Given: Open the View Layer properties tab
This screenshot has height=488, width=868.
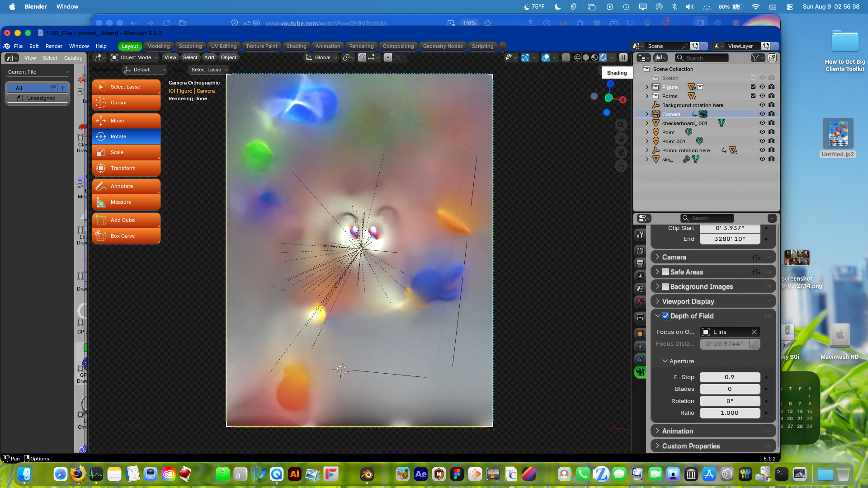Looking at the screenshot, I should click(x=640, y=276).
